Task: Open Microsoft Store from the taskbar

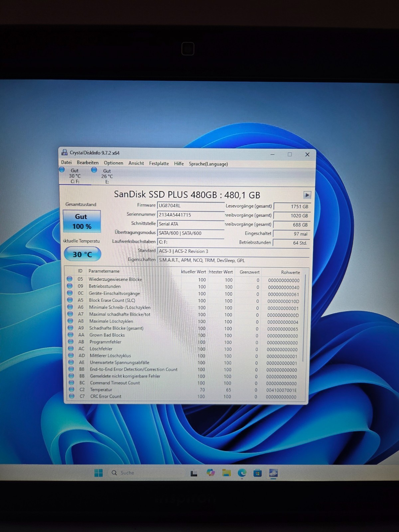Action: pyautogui.click(x=258, y=473)
